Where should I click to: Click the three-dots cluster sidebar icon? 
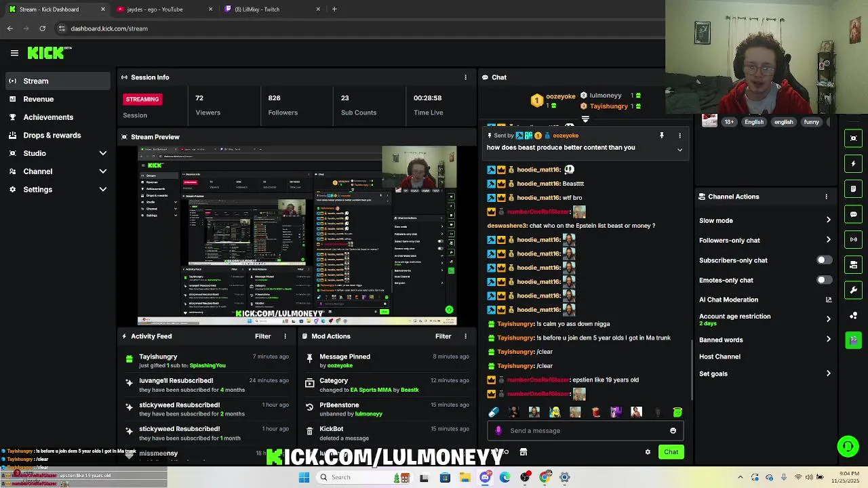(854, 315)
